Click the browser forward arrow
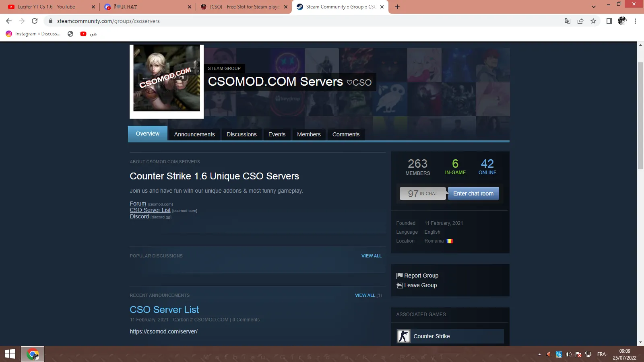 [x=22, y=21]
